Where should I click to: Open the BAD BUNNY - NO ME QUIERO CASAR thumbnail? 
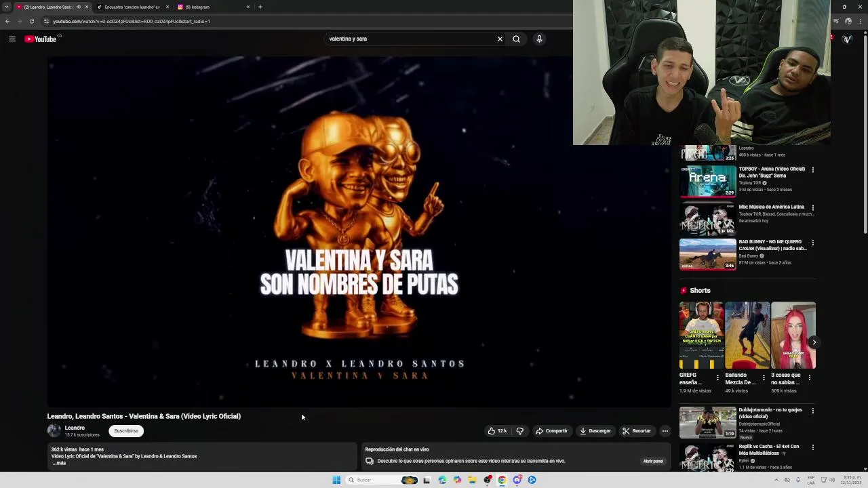tap(707, 254)
